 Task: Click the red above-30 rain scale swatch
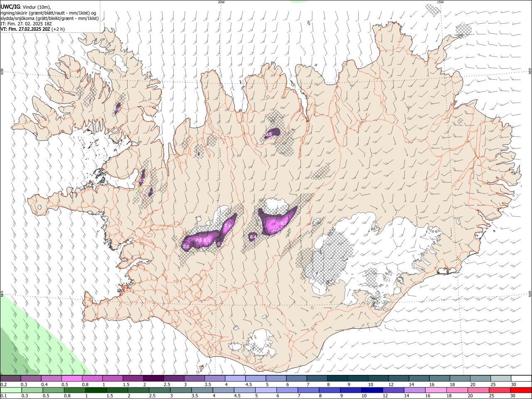[521, 390]
